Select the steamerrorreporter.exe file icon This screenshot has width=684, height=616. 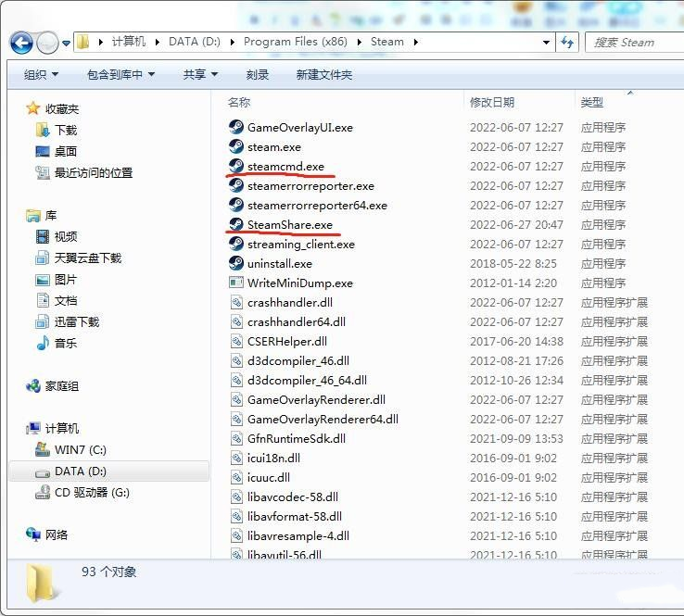pyautogui.click(x=236, y=185)
